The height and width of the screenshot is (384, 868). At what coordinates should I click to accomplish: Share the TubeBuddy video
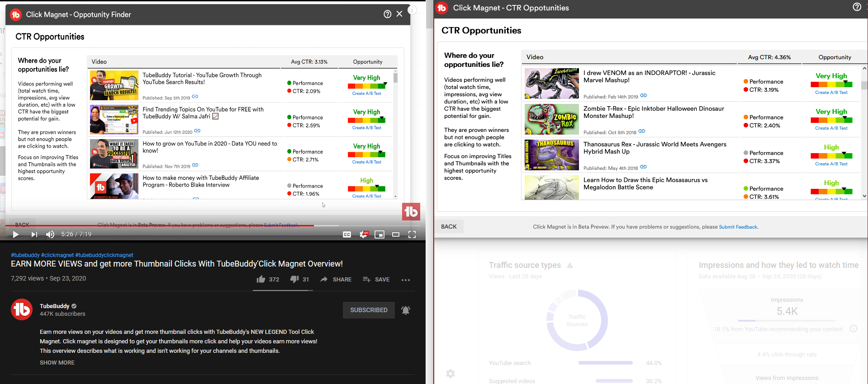click(336, 279)
